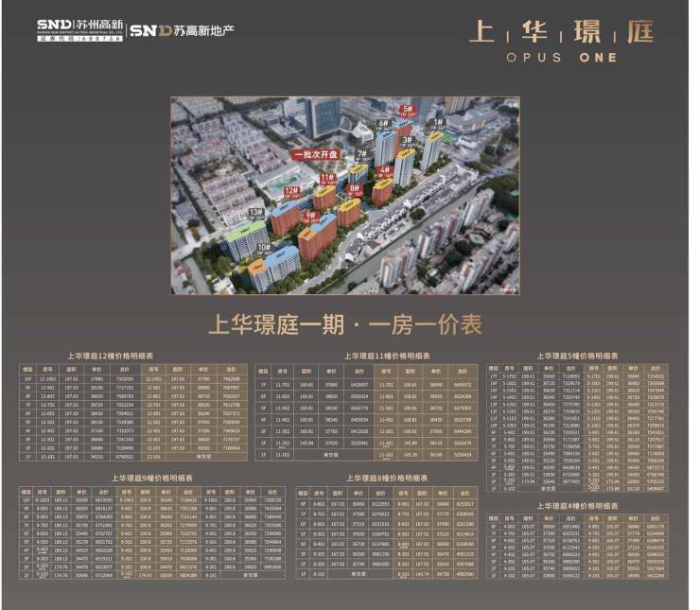
Task: Select the 上华璟庭5幢价格明细表 title
Action: (581, 356)
